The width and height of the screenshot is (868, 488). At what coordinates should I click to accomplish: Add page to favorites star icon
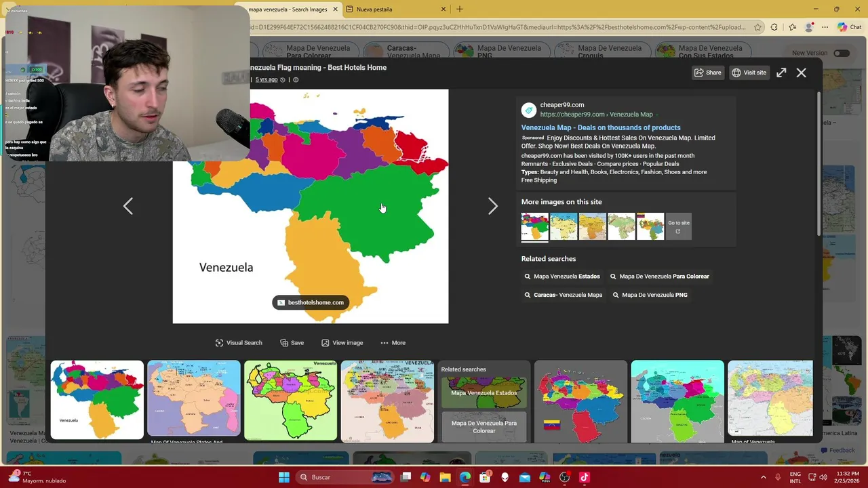coord(757,28)
